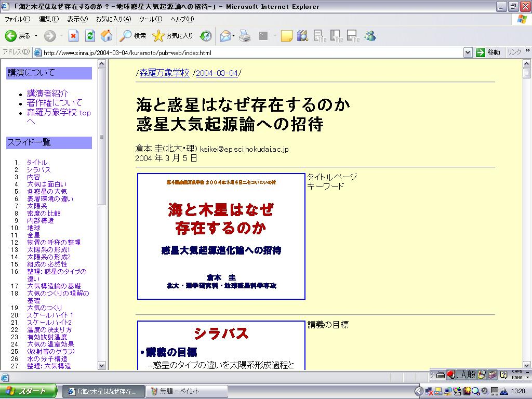Click the Print toolbar icon

[x=245, y=36]
